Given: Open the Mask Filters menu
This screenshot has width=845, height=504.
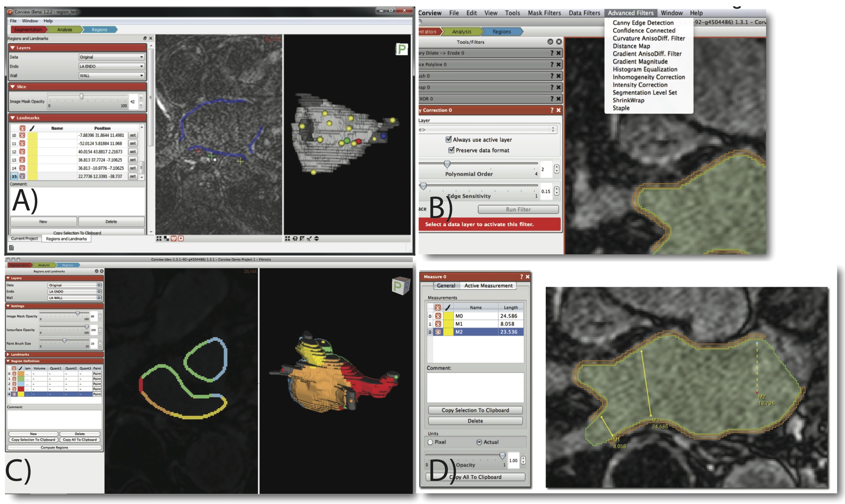Looking at the screenshot, I should 544,13.
